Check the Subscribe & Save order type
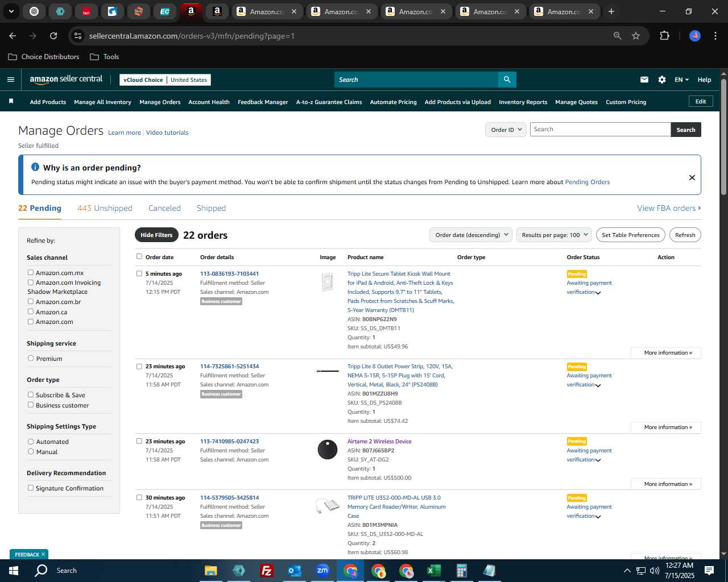 (x=31, y=394)
